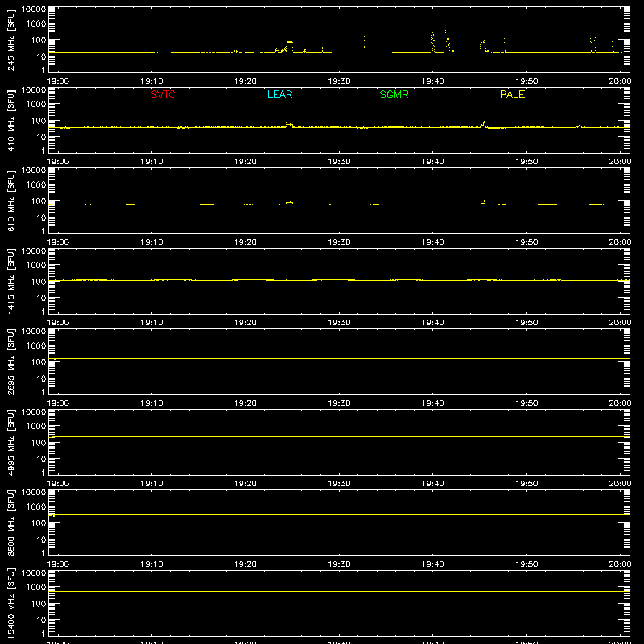Select the 4995 MHz [SFU] axis label

pyautogui.click(x=10, y=443)
